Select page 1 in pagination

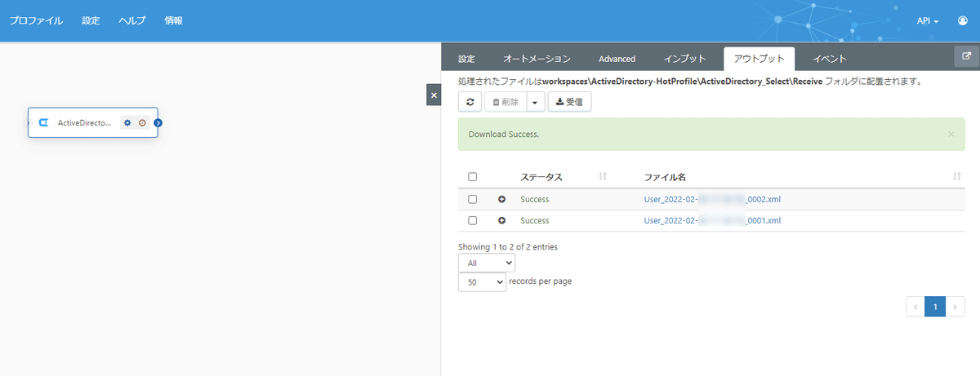coord(935,307)
